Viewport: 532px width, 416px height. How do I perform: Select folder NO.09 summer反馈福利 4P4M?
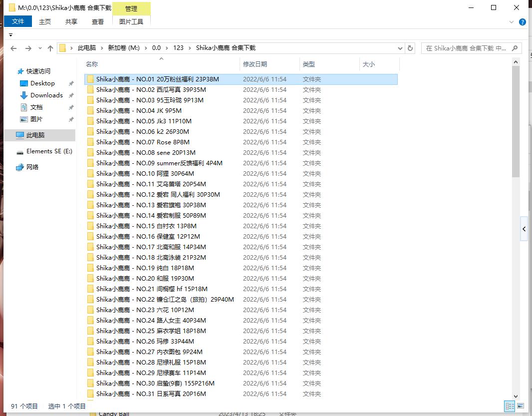(x=241, y=163)
